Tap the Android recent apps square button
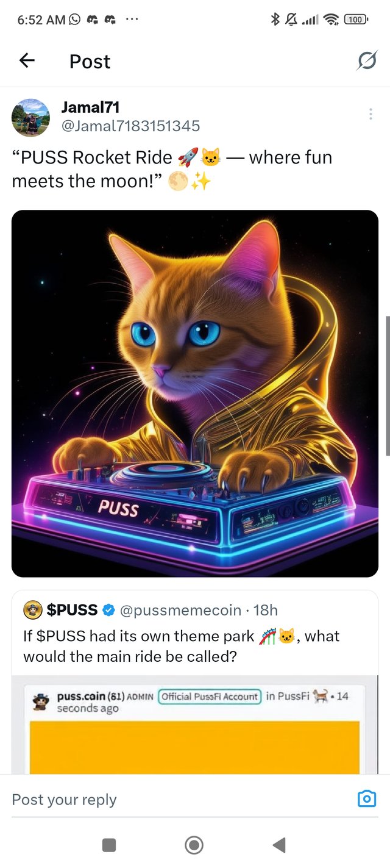 tap(109, 845)
